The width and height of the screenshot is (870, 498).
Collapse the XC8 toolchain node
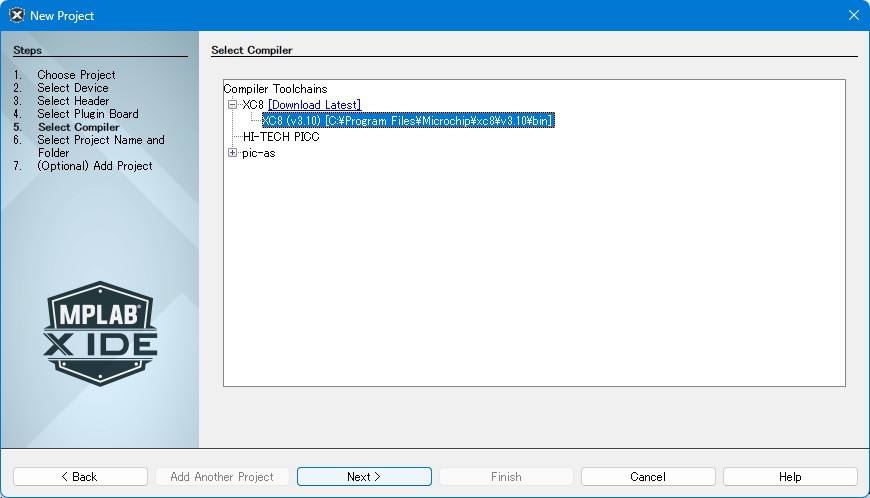point(232,105)
